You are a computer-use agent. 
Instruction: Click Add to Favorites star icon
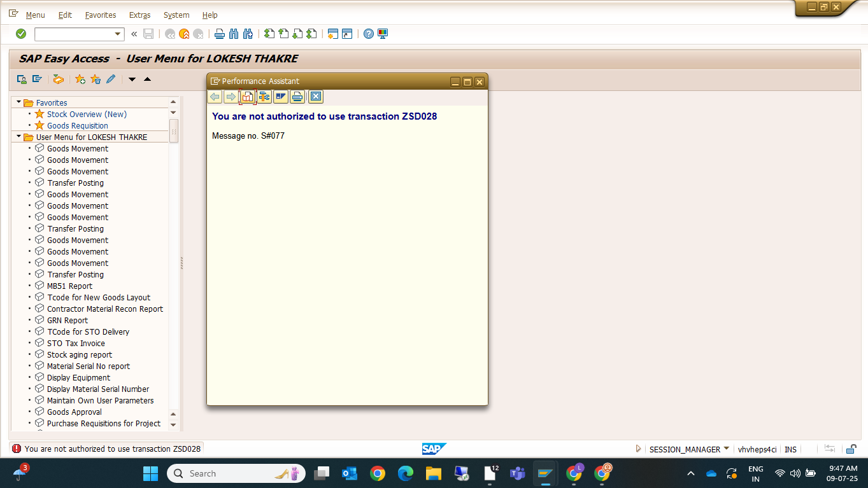tap(80, 80)
